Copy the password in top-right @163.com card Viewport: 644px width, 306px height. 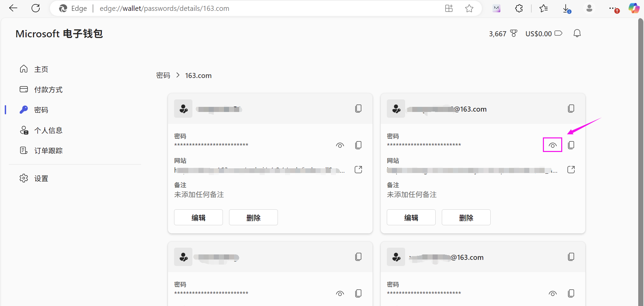coord(571,145)
